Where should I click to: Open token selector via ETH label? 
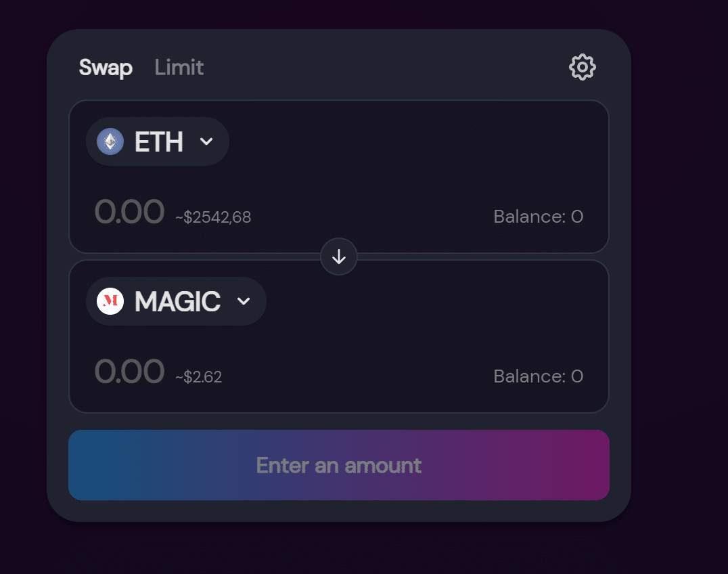pos(159,141)
